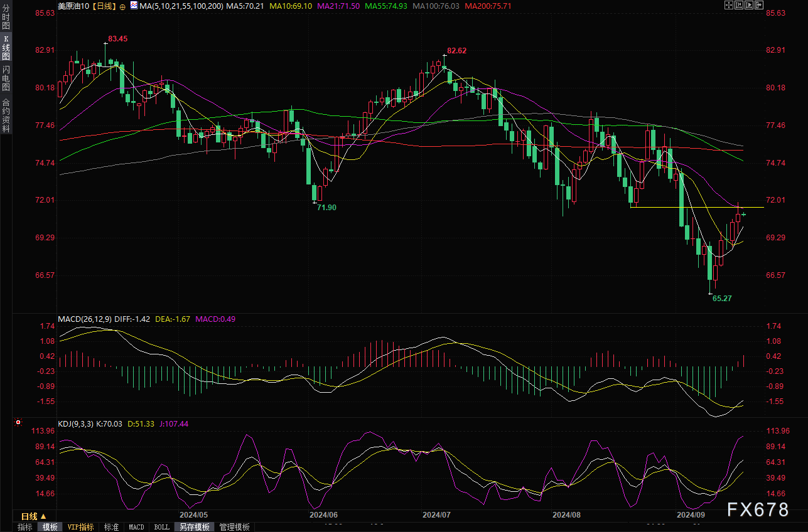808x532 pixels.
Task: Click the rightmost top-right icon with right arrow
Action: 760,6
